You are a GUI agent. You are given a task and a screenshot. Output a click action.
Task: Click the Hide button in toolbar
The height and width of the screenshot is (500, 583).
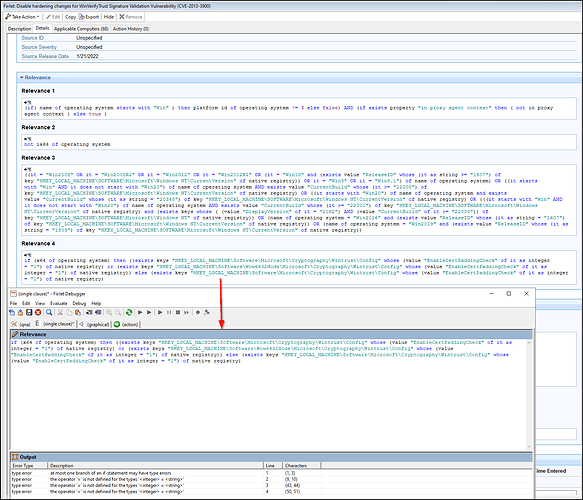(x=109, y=17)
